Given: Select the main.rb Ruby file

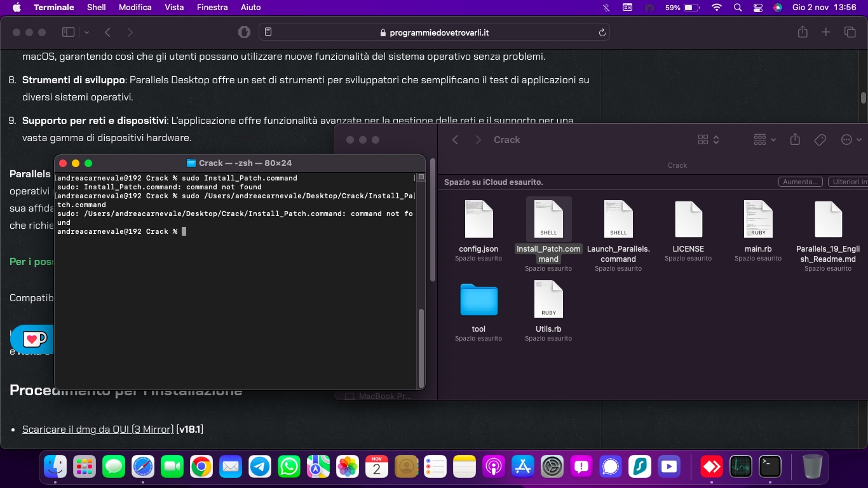Looking at the screenshot, I should click(758, 219).
